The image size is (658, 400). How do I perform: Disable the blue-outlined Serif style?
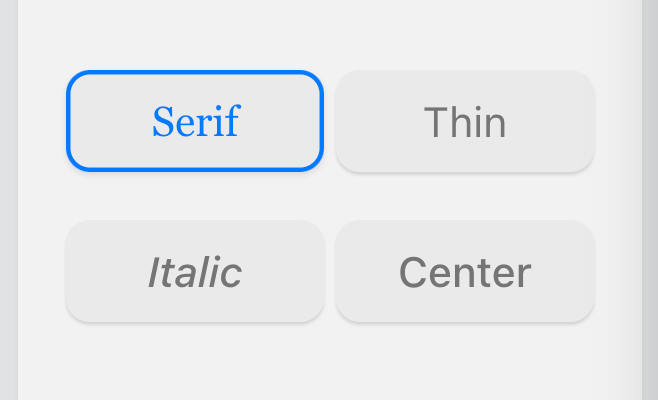(195, 121)
